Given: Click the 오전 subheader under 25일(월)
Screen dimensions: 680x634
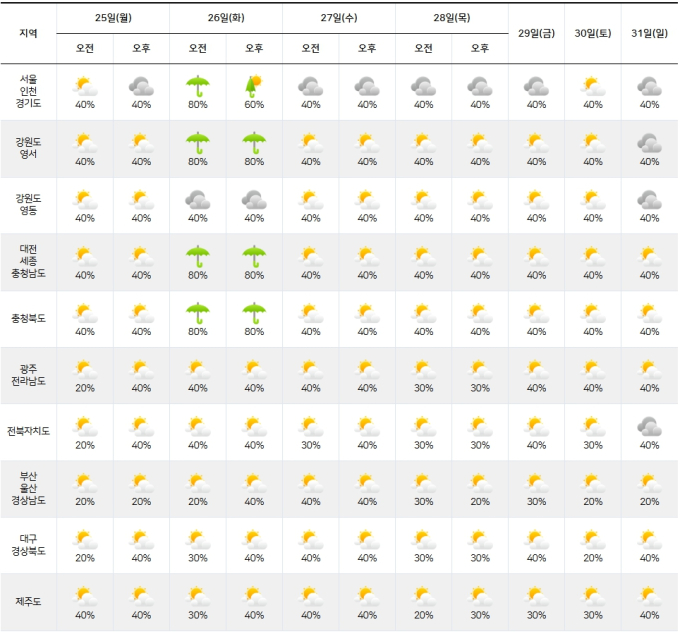Looking at the screenshot, I should (85, 48).
